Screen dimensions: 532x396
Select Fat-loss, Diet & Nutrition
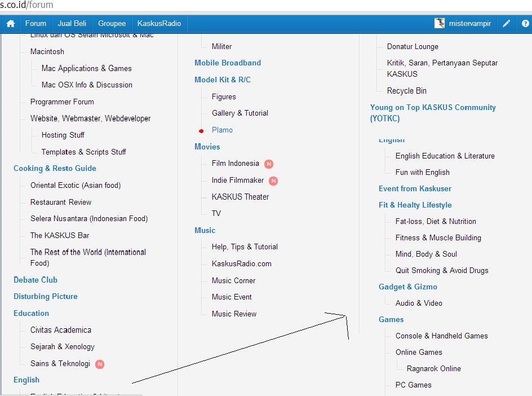(436, 222)
